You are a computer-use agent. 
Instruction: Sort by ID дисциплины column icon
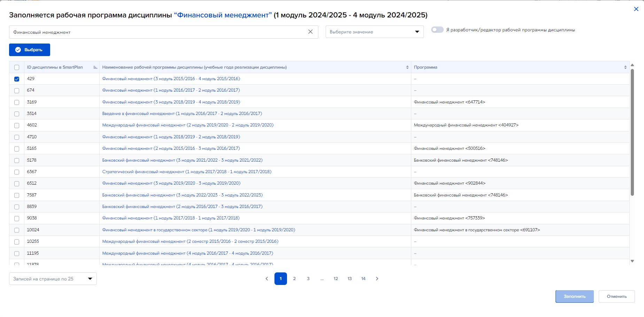(95, 67)
